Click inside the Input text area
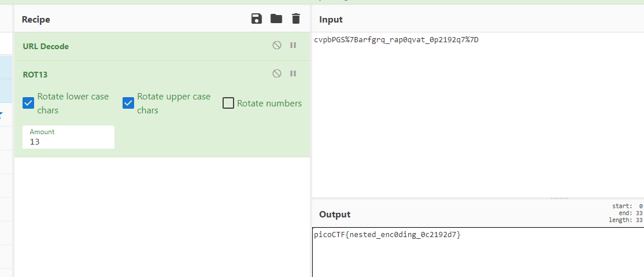This screenshot has height=277, width=644. point(478,115)
